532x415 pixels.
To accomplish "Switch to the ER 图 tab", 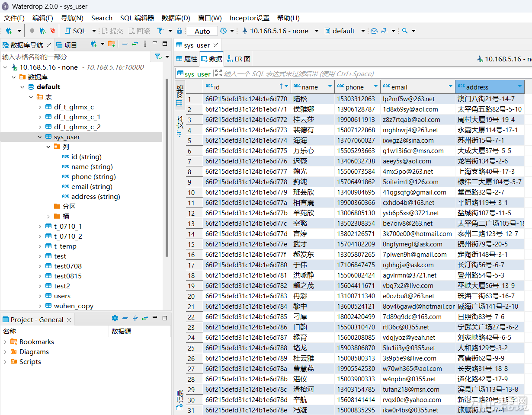I will point(238,59).
